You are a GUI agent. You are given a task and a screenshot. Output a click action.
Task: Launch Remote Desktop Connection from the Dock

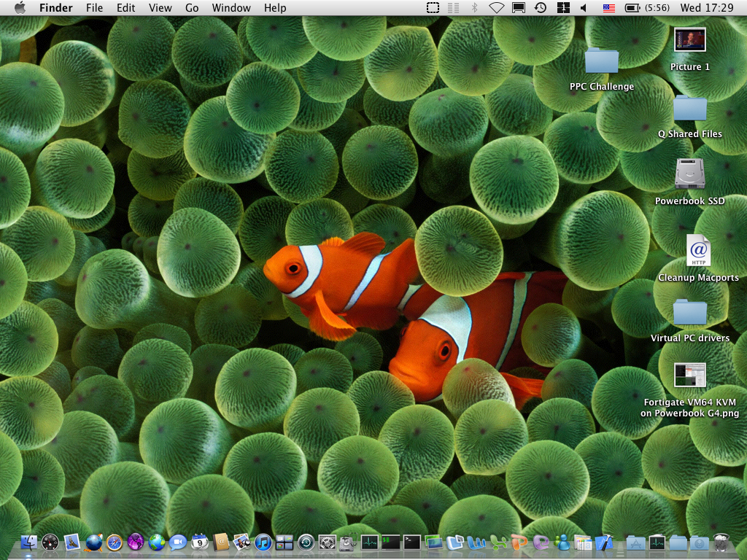tap(454, 542)
